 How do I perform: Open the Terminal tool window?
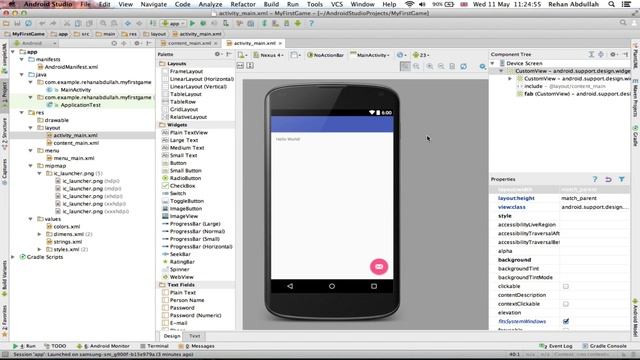[x=154, y=346]
